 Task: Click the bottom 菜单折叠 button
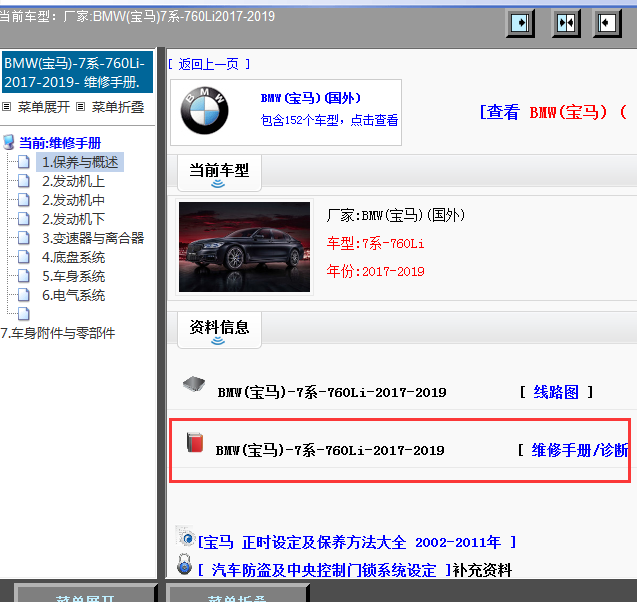click(237, 594)
